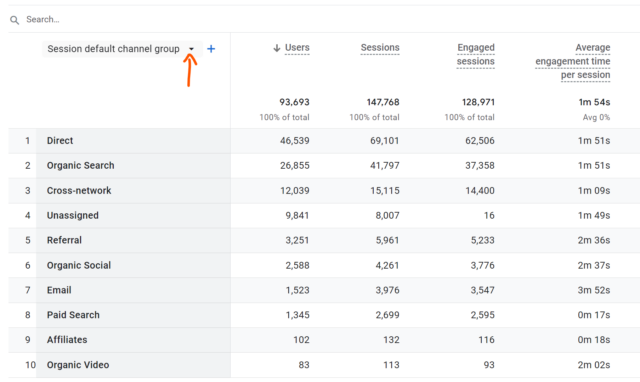The height and width of the screenshot is (382, 640).
Task: Click Cross-network users 12,039
Action: [295, 191]
